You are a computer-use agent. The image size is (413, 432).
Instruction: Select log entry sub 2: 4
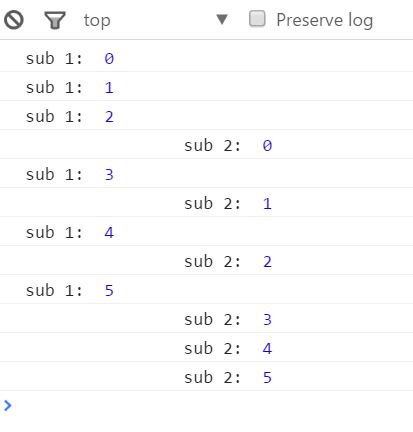pos(206,348)
